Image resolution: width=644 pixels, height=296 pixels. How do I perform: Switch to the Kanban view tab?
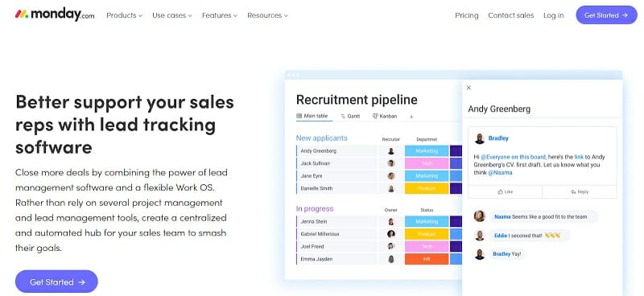tap(385, 116)
